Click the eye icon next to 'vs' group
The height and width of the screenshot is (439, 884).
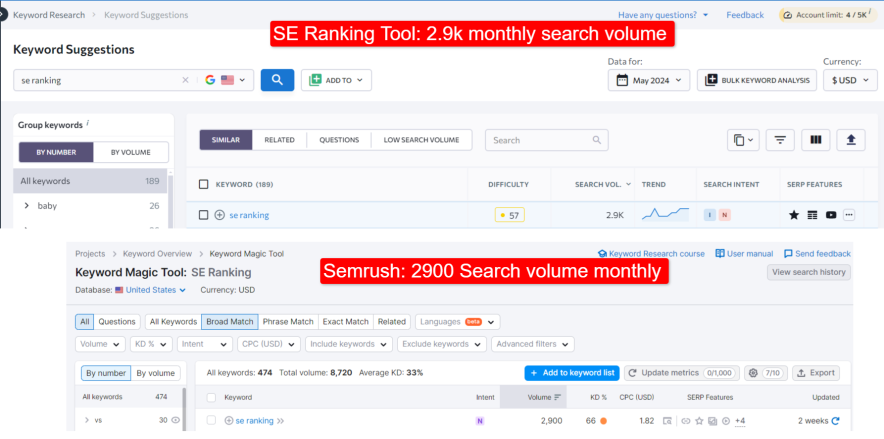[x=175, y=420]
